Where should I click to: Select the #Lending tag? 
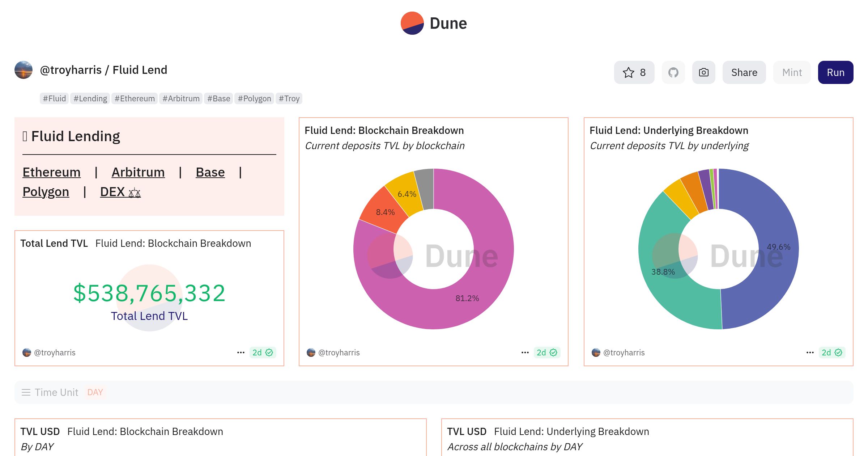tap(90, 98)
